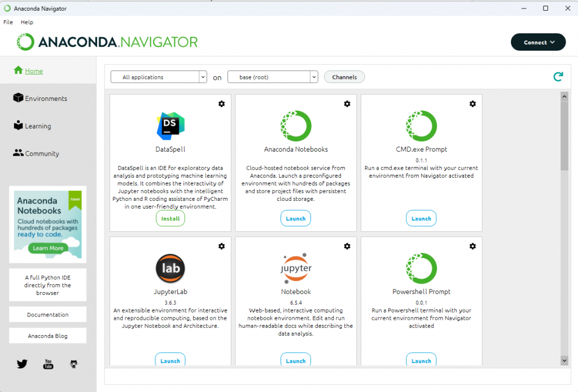Image resolution: width=578 pixels, height=392 pixels.
Task: Open the Documentation link
Action: [47, 315]
